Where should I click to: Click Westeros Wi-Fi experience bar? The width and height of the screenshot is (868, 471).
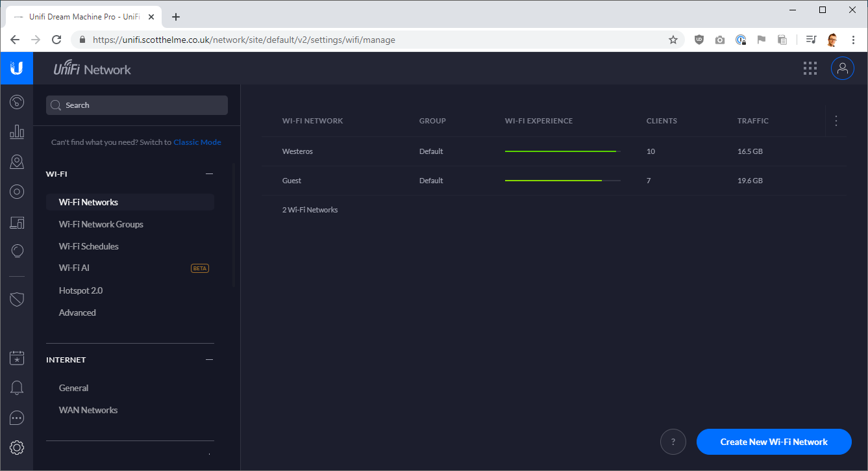563,151
